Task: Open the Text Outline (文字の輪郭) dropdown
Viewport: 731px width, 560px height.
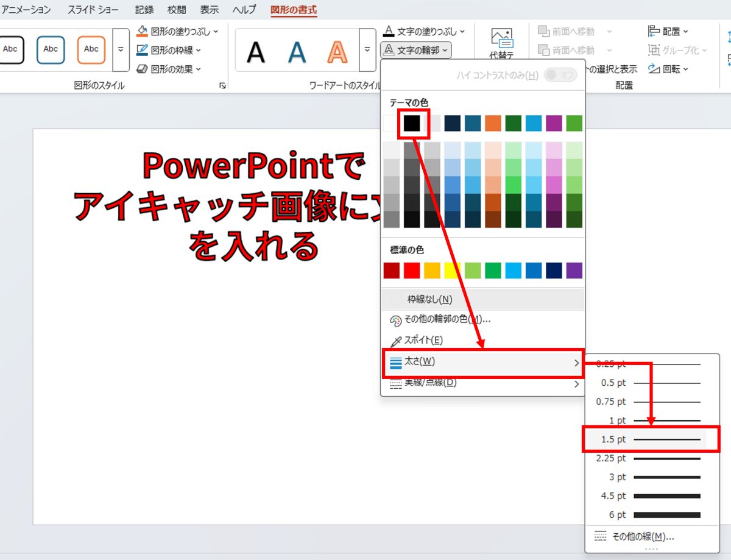Action: [x=416, y=50]
